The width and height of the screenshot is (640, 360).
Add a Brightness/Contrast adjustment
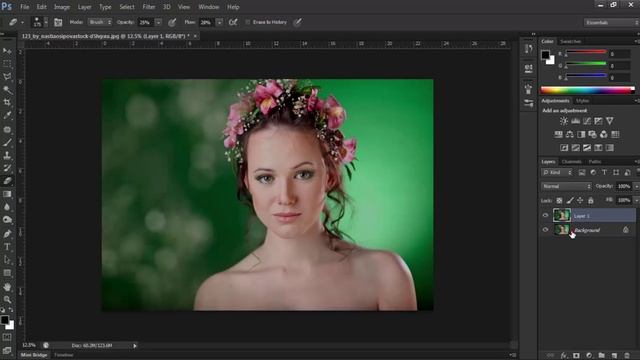pos(564,121)
